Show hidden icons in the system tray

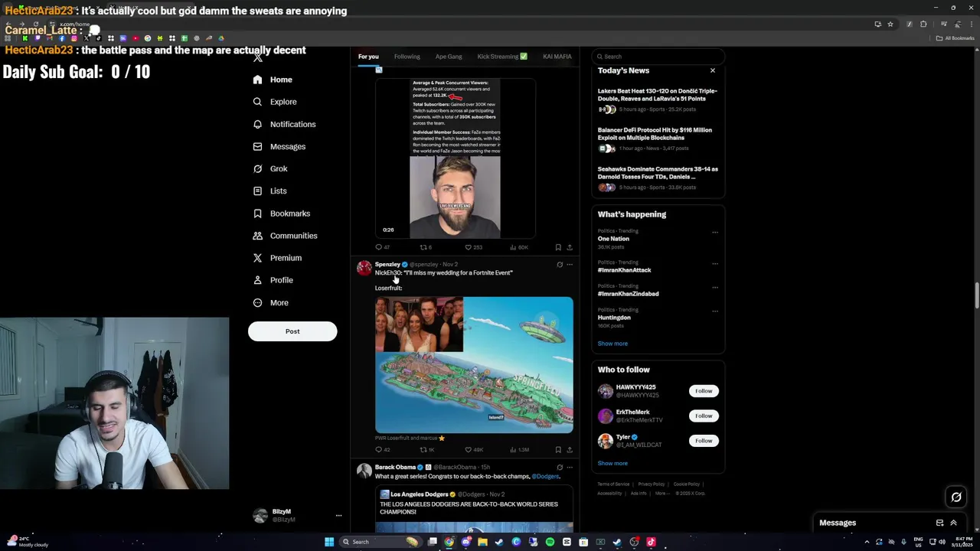[x=867, y=542]
